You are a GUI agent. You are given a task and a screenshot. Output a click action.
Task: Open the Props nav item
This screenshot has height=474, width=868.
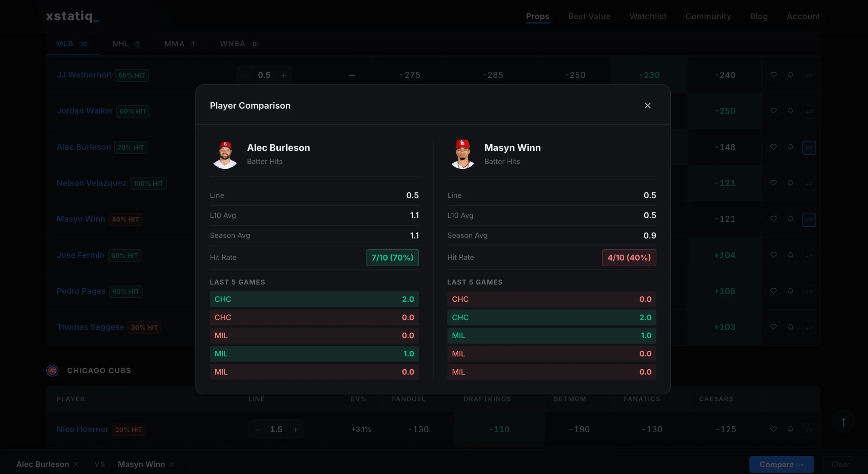[x=537, y=16]
